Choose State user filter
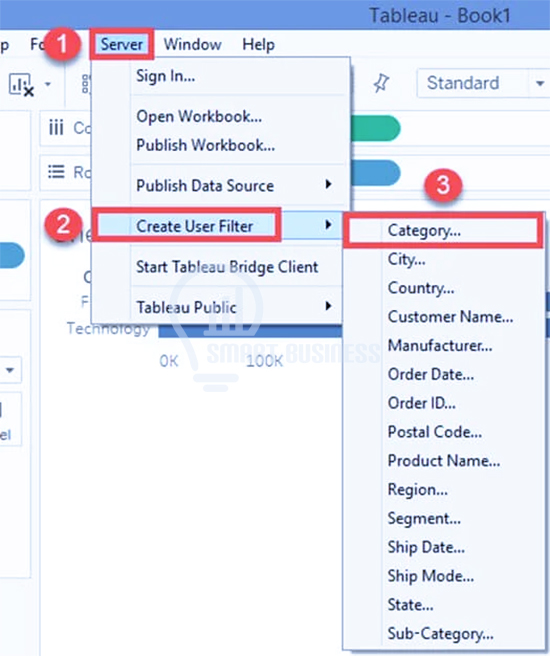This screenshot has height=656, width=550. coord(443,605)
